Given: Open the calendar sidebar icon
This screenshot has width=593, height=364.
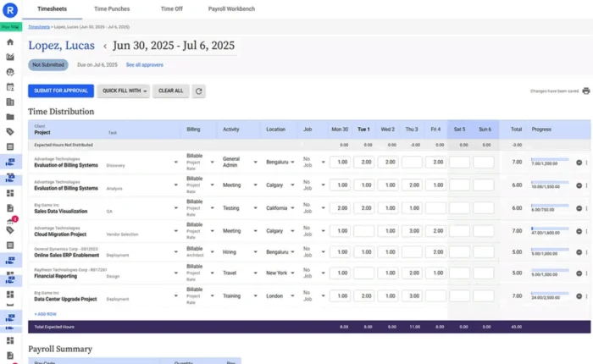Looking at the screenshot, I should click(10, 87).
